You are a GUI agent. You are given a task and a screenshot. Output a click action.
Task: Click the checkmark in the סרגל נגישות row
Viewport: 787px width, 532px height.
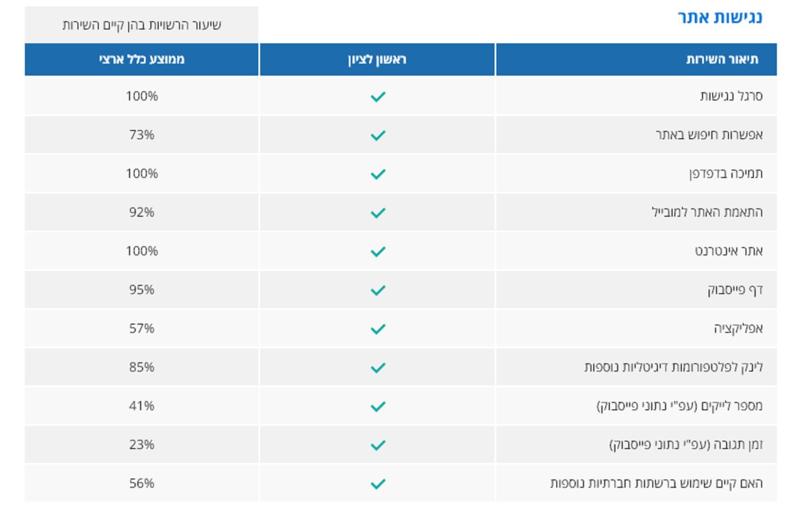coord(378,96)
